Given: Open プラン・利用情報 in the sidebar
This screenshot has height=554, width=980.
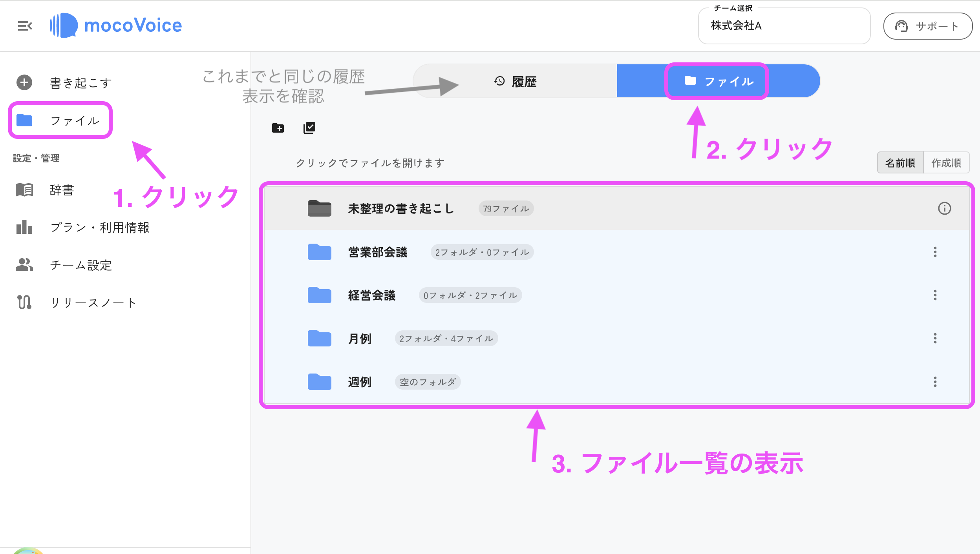Looking at the screenshot, I should (x=100, y=228).
